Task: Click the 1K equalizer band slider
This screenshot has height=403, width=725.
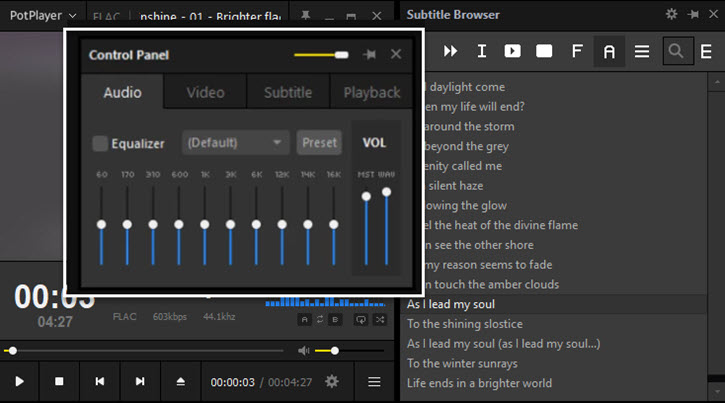Action: tap(204, 225)
